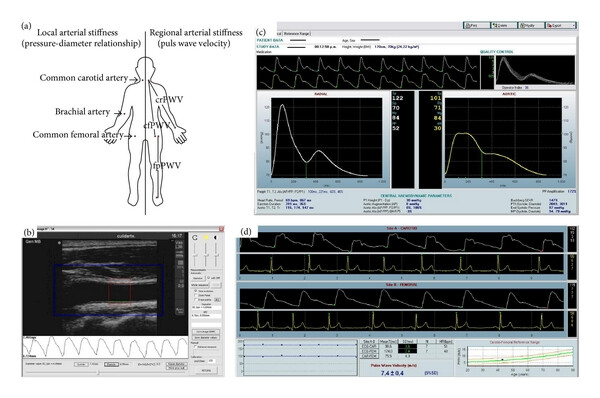The width and height of the screenshot is (600, 398).
Task: Click the yellow brightness icon
Action: [x=206, y=238]
